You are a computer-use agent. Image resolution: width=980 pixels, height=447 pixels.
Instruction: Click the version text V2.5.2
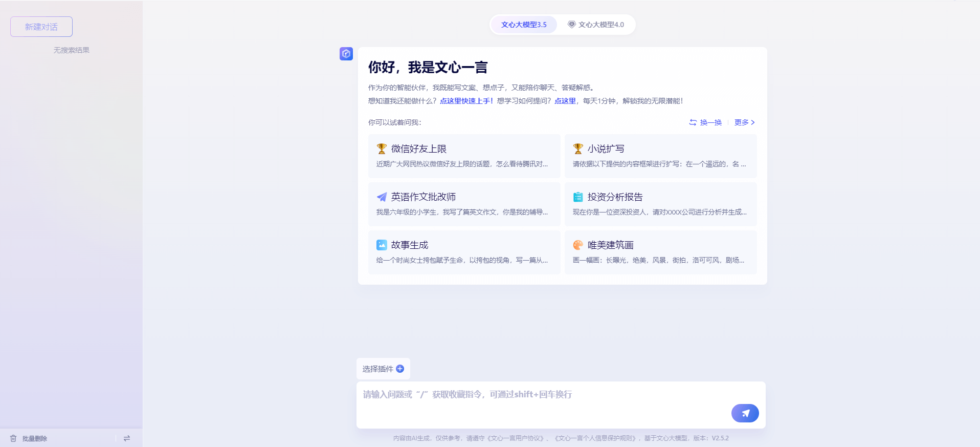tap(720, 438)
